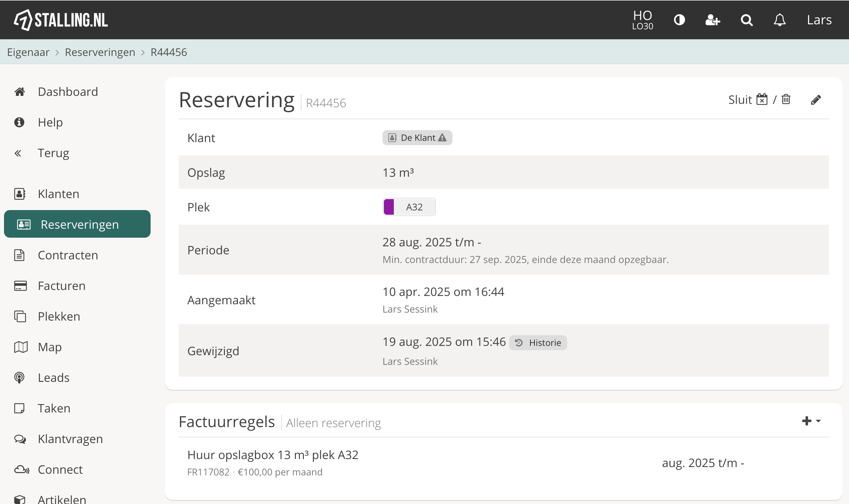Click the Stalling.nl logo

point(61,20)
